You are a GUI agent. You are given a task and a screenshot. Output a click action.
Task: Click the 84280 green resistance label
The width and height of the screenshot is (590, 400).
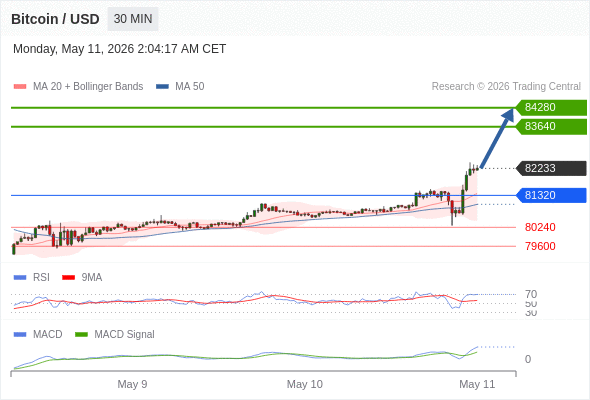[x=551, y=108]
